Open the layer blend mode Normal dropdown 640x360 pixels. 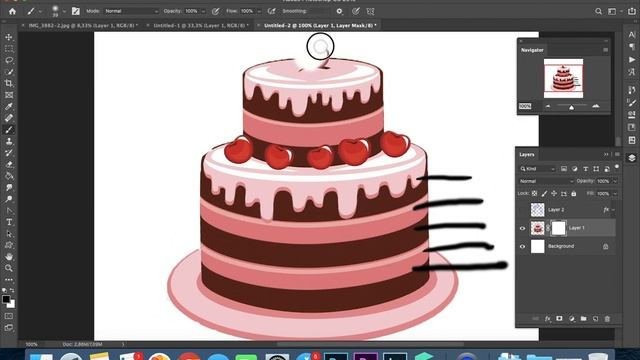click(x=546, y=181)
